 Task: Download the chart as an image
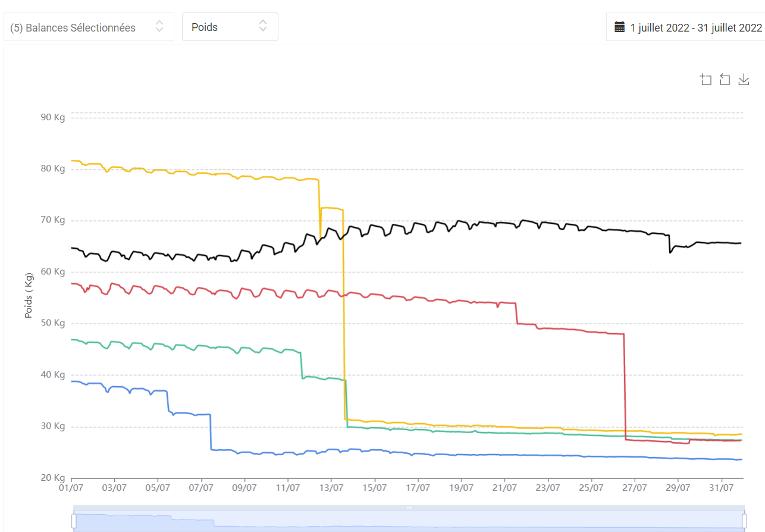point(744,80)
